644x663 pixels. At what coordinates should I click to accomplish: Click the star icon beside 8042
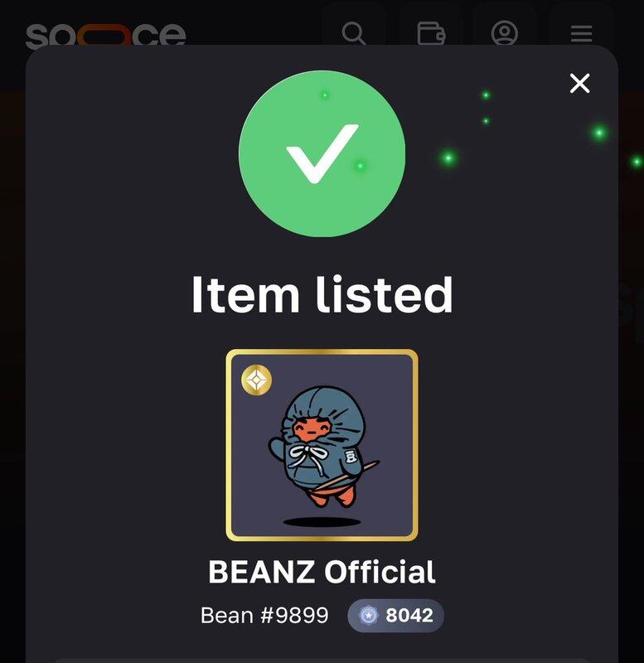pyautogui.click(x=368, y=615)
